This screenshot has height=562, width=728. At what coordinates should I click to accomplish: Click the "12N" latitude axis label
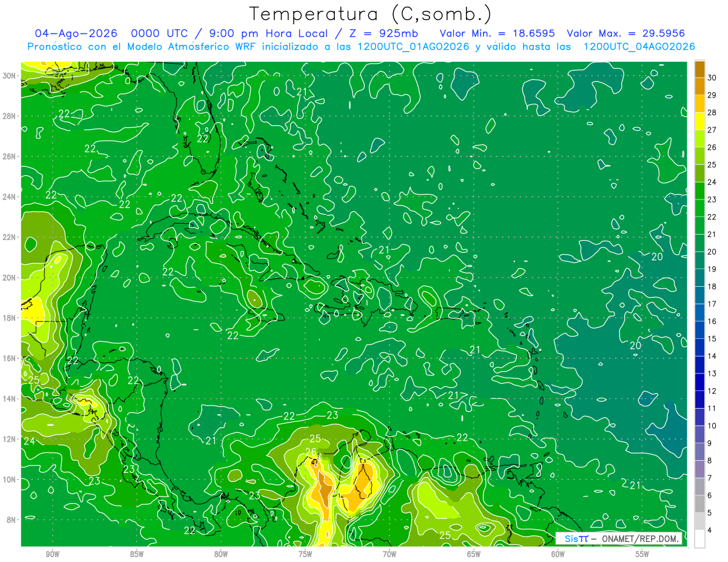tap(10, 439)
